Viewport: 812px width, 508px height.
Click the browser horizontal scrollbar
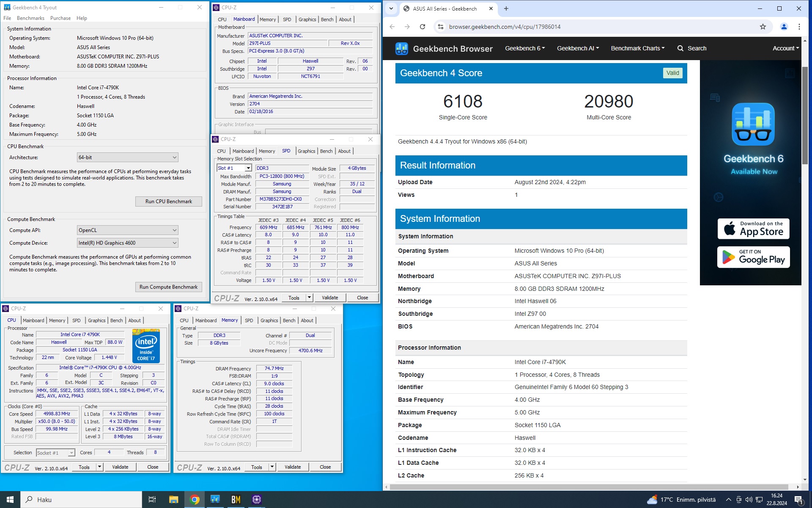click(x=589, y=487)
